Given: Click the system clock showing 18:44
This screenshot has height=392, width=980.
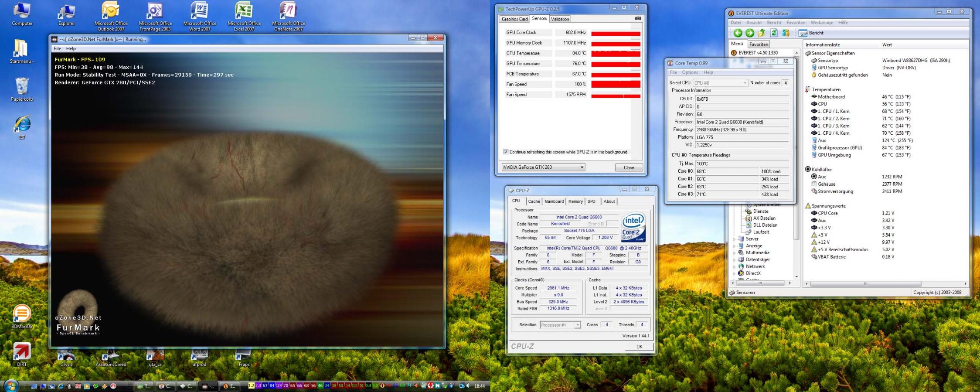Looking at the screenshot, I should click(480, 386).
